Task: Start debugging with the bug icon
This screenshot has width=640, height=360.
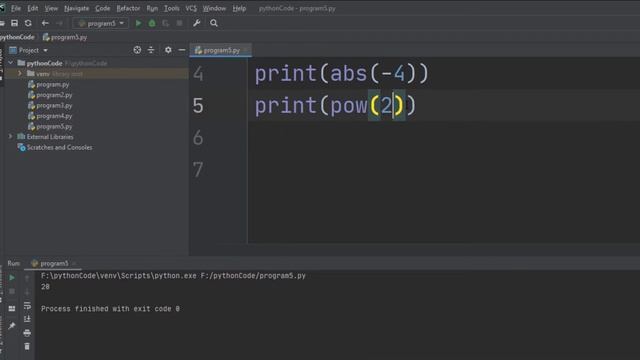Action: [152, 23]
